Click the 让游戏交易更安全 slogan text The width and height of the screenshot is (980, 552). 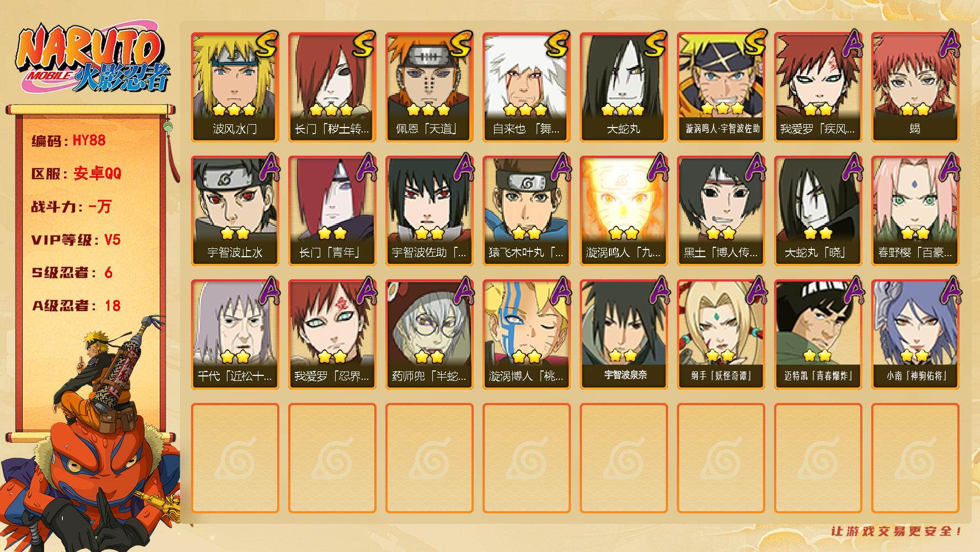pos(897,531)
